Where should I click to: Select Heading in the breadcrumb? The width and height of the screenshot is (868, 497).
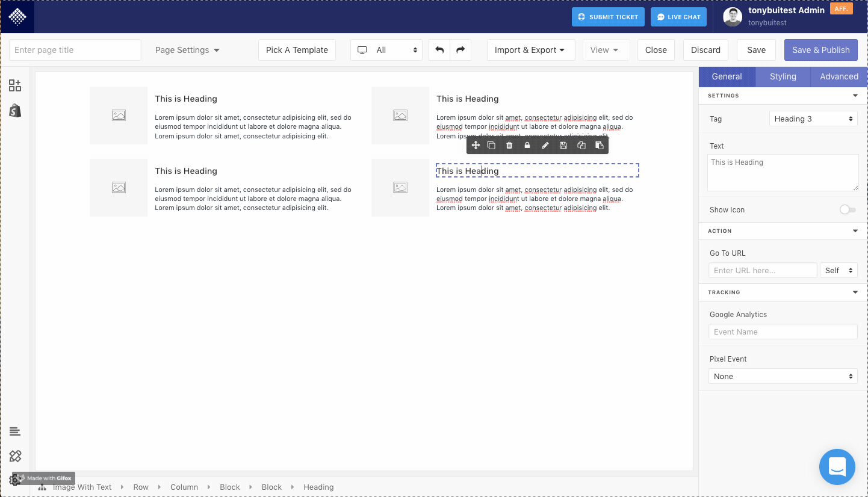(x=318, y=487)
